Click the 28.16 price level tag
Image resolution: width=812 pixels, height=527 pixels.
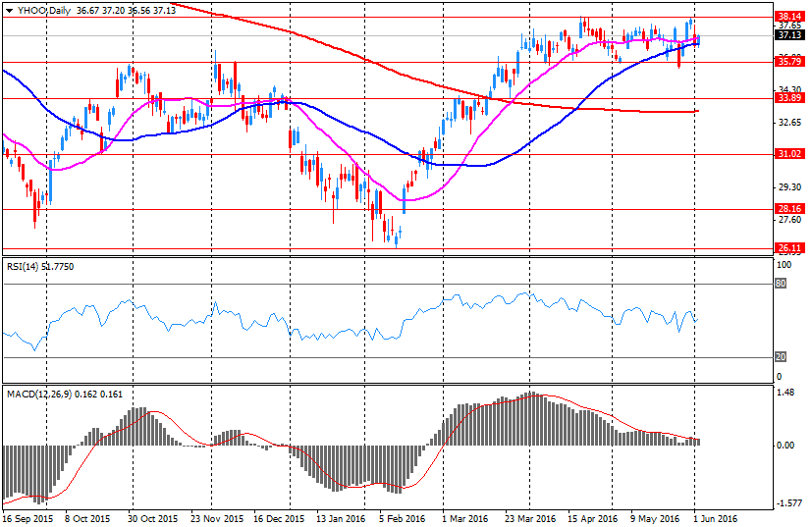click(787, 209)
